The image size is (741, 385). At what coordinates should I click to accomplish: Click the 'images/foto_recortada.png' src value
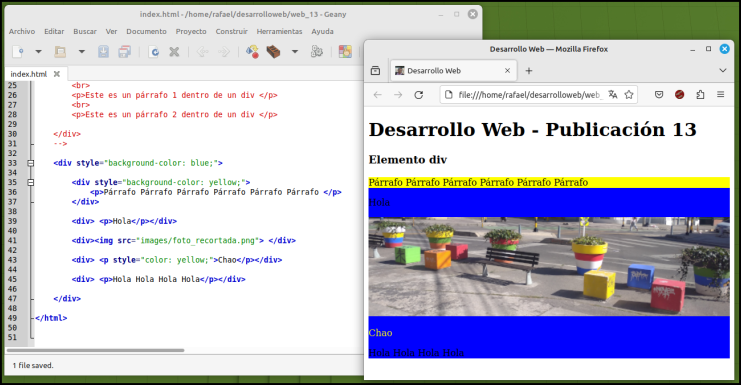point(198,240)
